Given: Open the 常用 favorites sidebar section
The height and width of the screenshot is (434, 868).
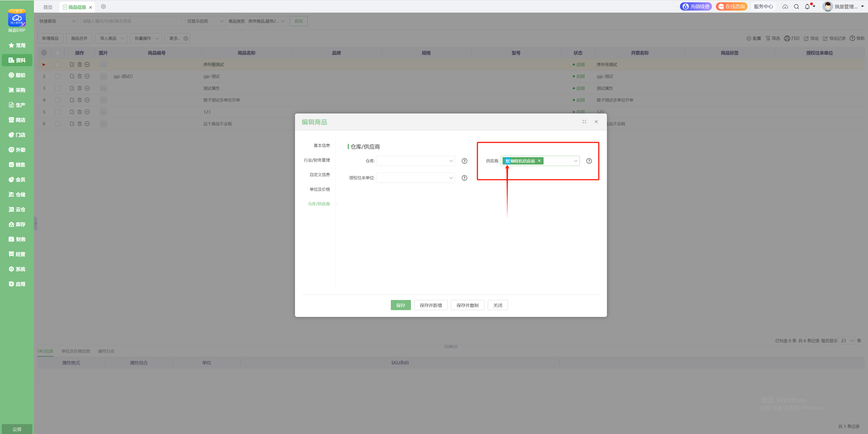Looking at the screenshot, I should click(x=17, y=45).
